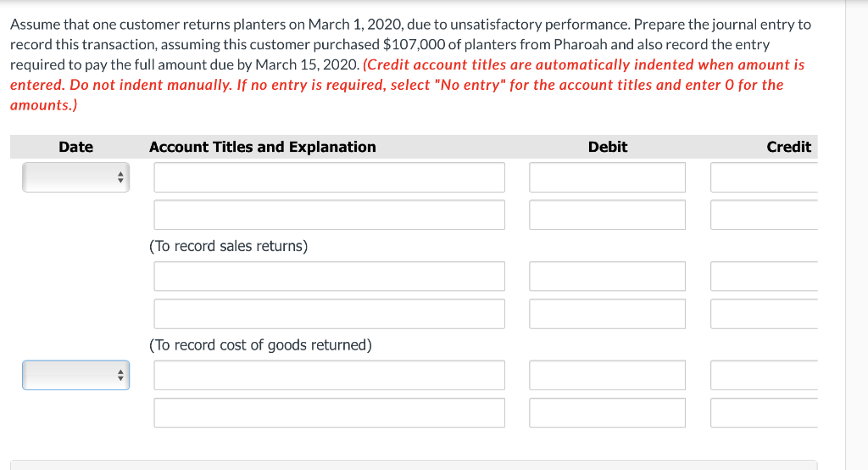
Task: Click the Credit field in the second row
Action: click(764, 215)
